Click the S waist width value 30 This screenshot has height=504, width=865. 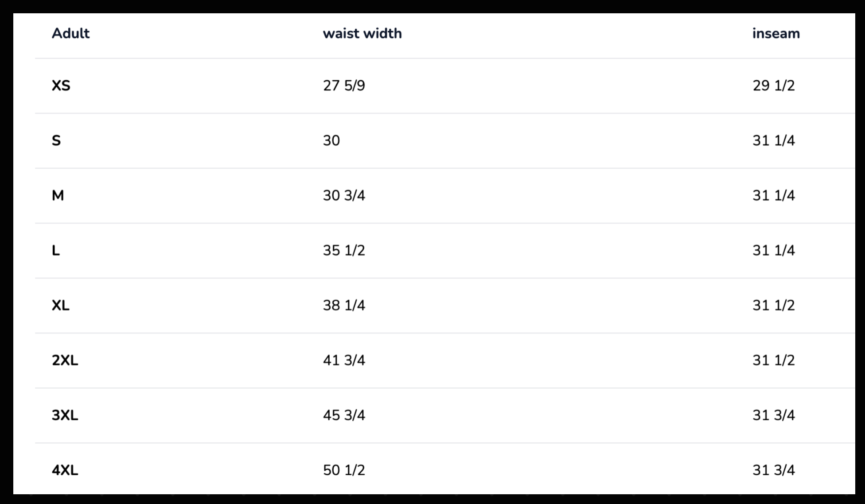click(331, 140)
